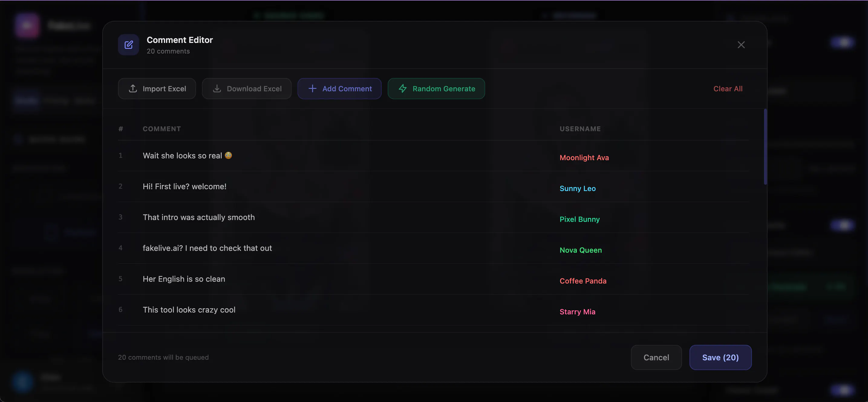Click the Random Generate button
This screenshot has width=868, height=402.
[436, 89]
